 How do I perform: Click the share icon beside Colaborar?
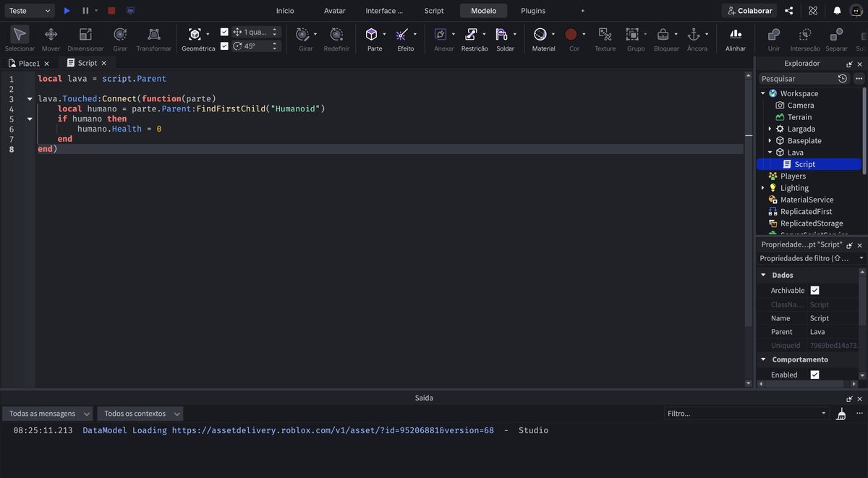789,11
